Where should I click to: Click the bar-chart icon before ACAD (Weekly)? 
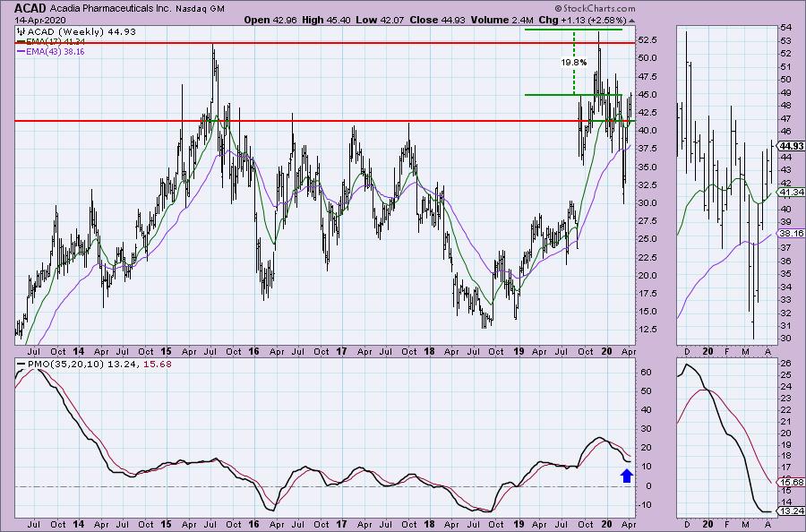(21, 31)
